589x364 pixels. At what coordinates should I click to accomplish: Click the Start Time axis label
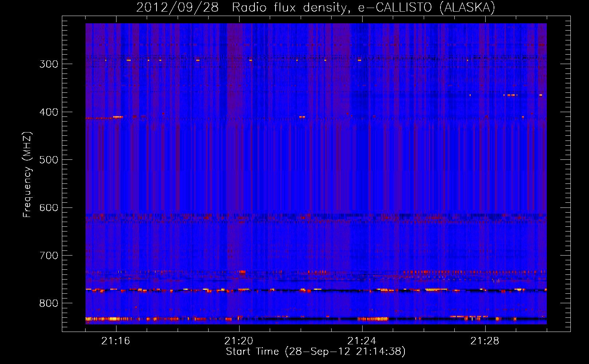click(316, 352)
